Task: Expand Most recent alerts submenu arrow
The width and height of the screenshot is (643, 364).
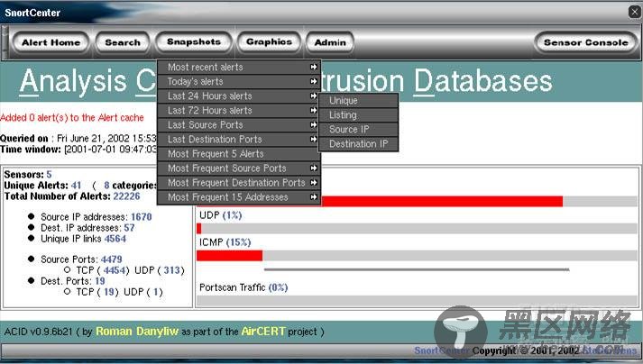Action: [x=314, y=67]
